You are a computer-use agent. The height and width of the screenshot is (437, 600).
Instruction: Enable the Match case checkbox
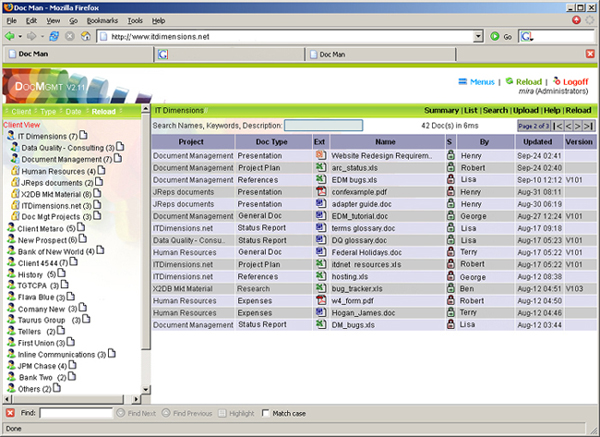266,412
